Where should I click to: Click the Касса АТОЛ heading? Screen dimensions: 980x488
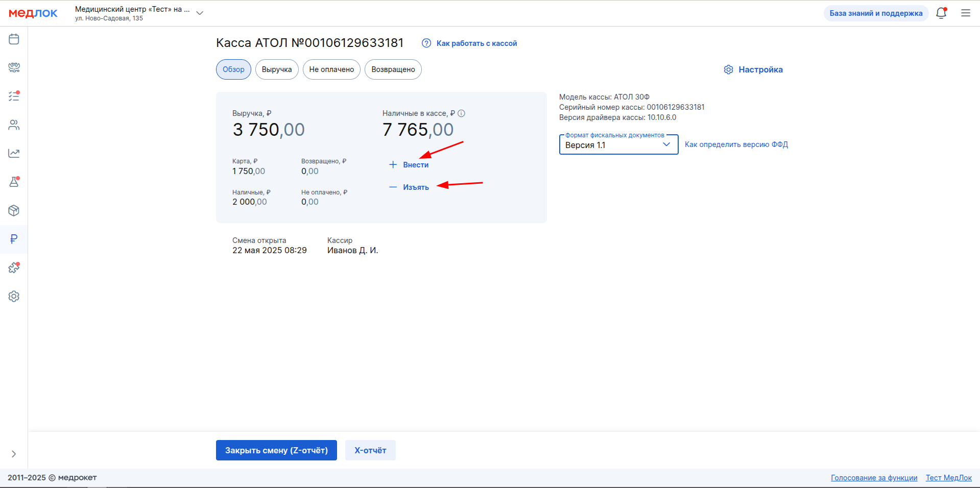click(x=310, y=43)
